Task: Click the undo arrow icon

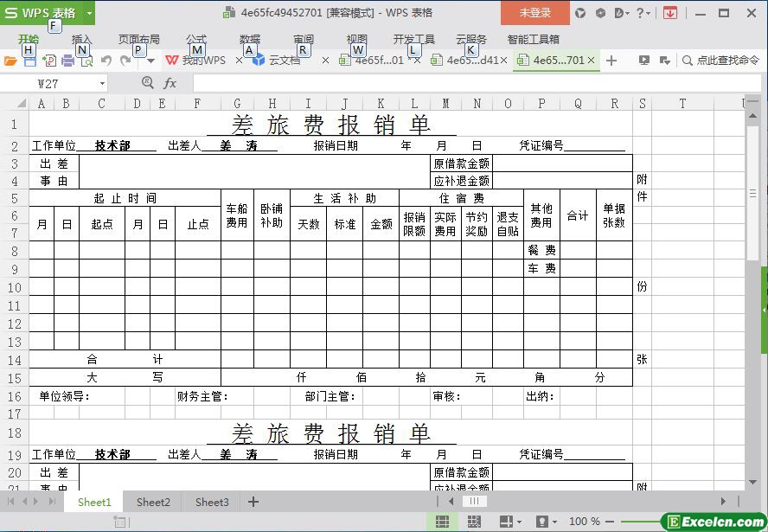Action: click(106, 61)
